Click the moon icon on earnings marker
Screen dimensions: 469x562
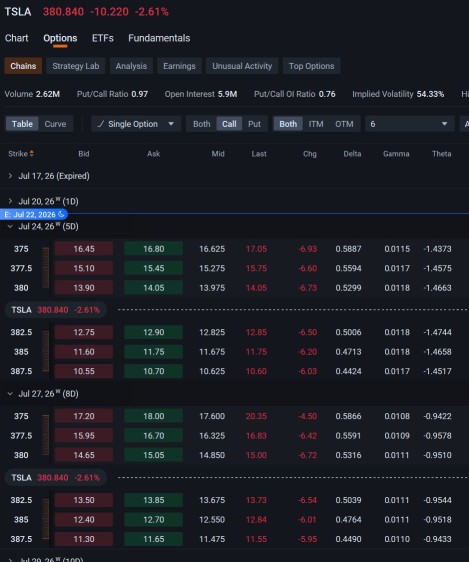pyautogui.click(x=61, y=214)
